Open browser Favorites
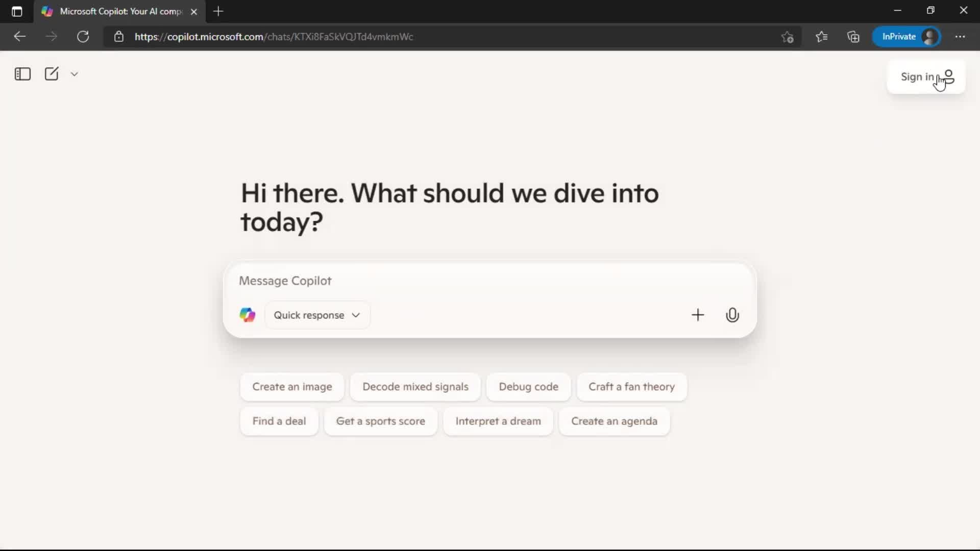This screenshot has height=551, width=980. coord(822,37)
